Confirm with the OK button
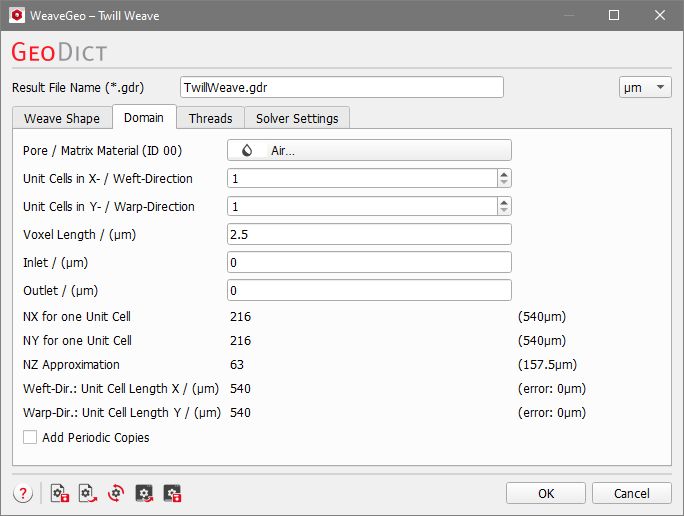This screenshot has height=516, width=684. pos(546,493)
